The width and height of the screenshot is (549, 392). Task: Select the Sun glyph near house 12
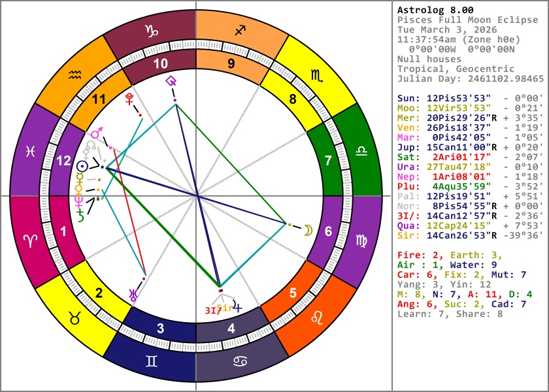(x=82, y=167)
